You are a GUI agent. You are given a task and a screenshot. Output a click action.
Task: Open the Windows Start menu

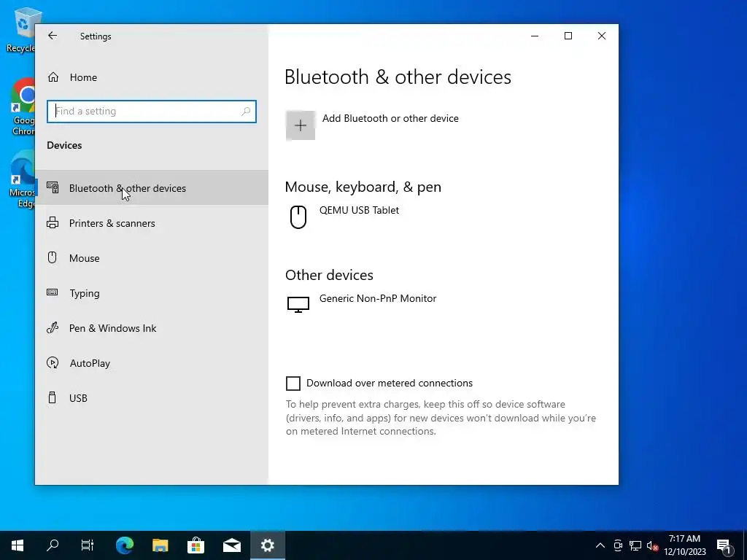pos(18,545)
